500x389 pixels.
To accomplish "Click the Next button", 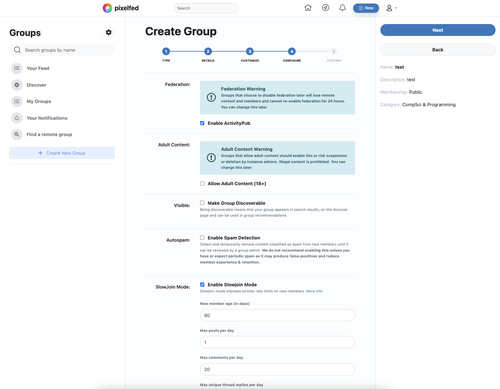I will tap(438, 30).
